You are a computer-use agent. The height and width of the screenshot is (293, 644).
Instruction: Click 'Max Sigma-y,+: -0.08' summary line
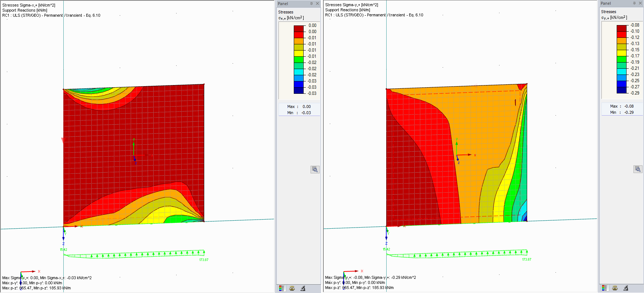point(371,277)
